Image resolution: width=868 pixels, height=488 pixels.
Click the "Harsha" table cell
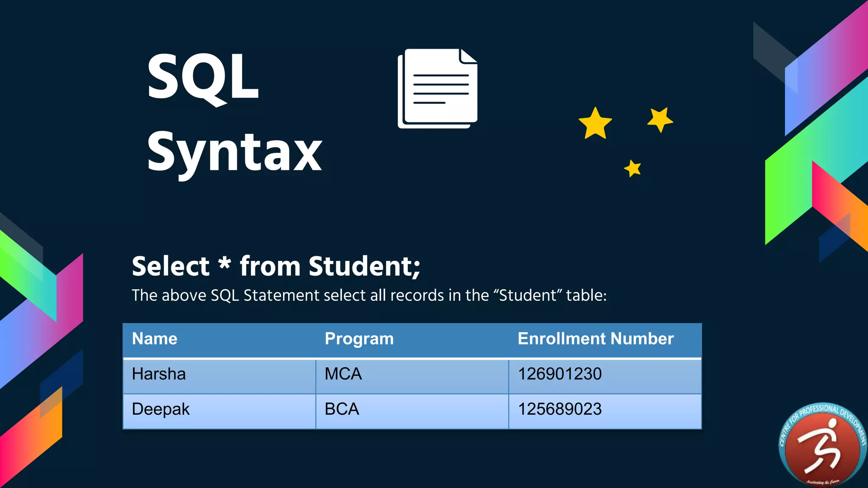tap(219, 376)
